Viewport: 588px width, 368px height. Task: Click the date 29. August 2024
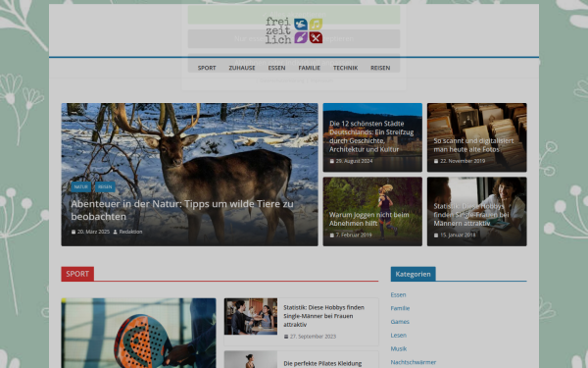point(354,161)
